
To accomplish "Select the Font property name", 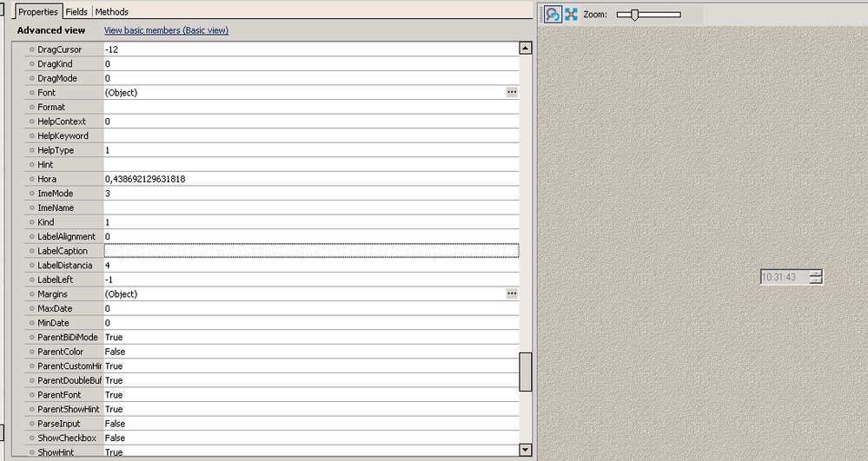I will pos(47,92).
